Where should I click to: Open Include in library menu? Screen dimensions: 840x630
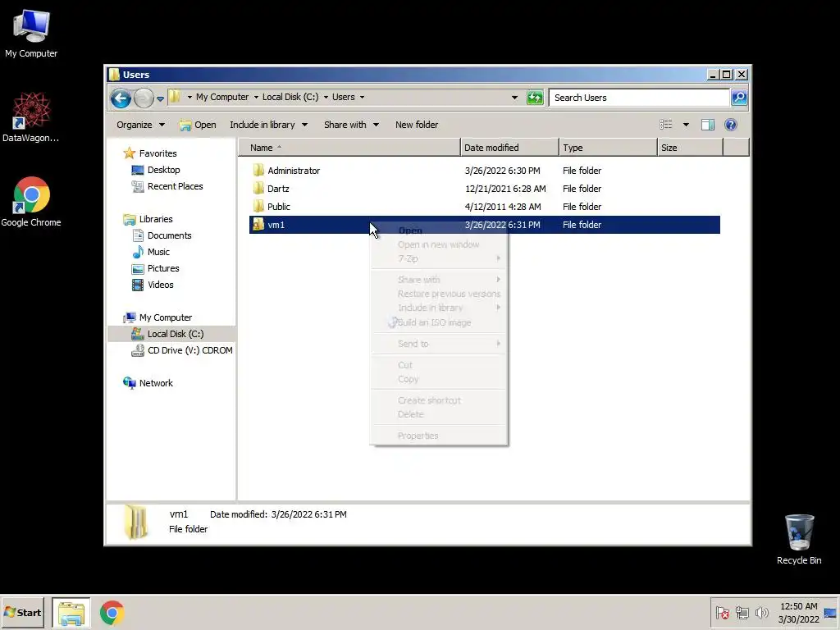click(269, 125)
